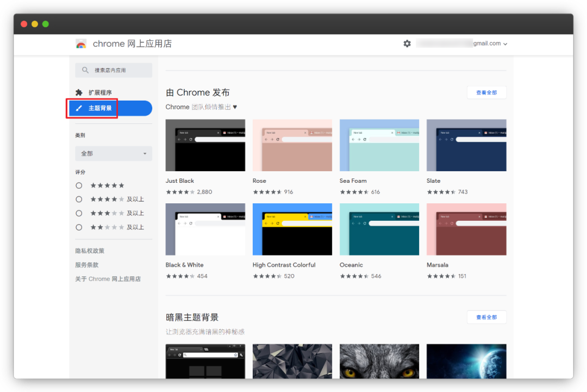
Task: Open the Black & White theme thumbnail
Action: click(x=205, y=229)
